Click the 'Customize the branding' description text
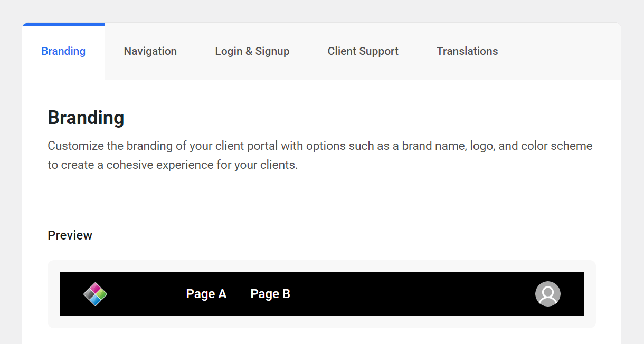Viewport: 644px width, 344px height. pyautogui.click(x=320, y=155)
